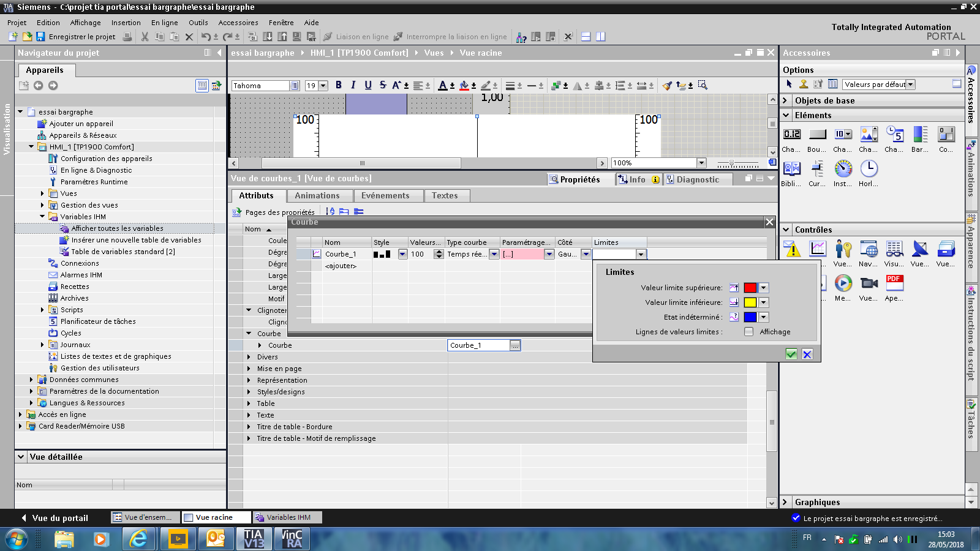Open the Valeurs par défaut dropdown

[910, 84]
